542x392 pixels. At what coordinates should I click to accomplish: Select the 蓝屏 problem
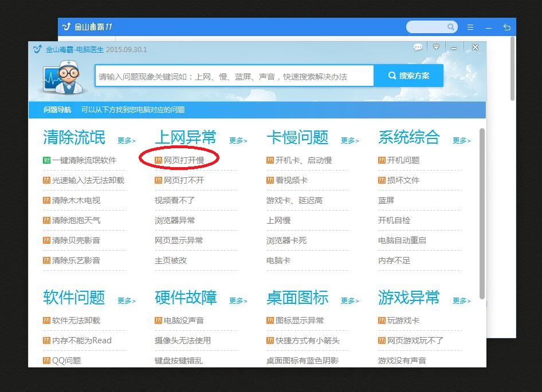pos(386,200)
